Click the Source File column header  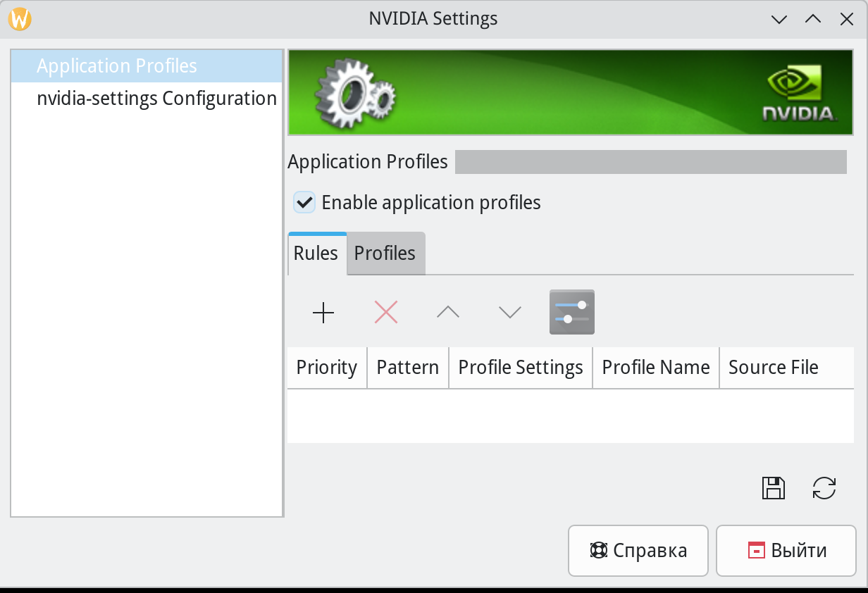click(x=774, y=368)
